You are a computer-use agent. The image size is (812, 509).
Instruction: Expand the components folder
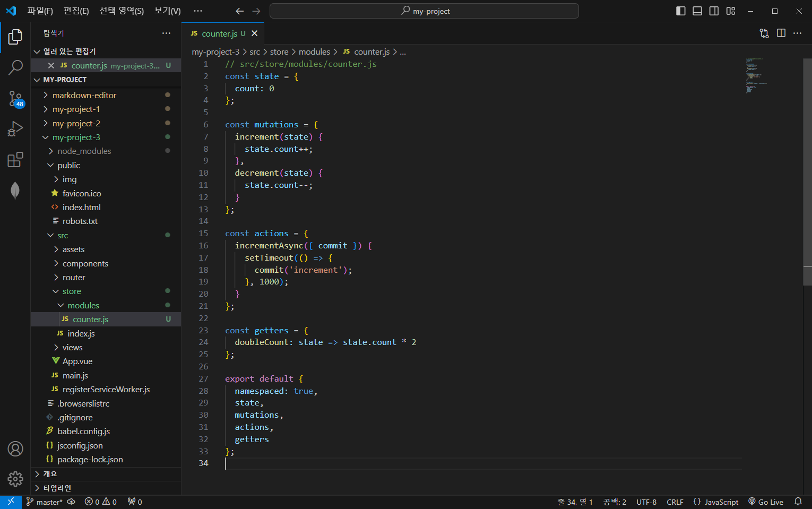[85, 263]
